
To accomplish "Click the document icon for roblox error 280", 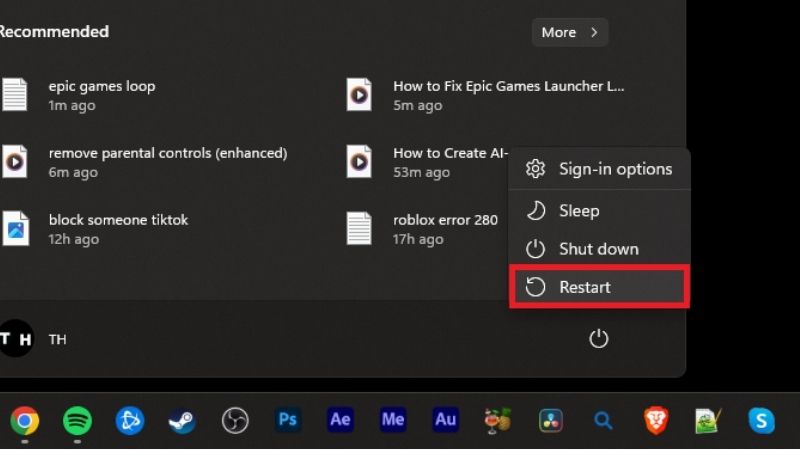I will coord(359,228).
